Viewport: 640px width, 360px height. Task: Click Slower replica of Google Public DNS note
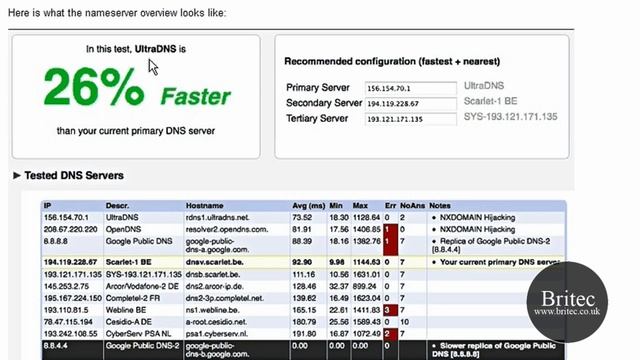pyautogui.click(x=494, y=350)
